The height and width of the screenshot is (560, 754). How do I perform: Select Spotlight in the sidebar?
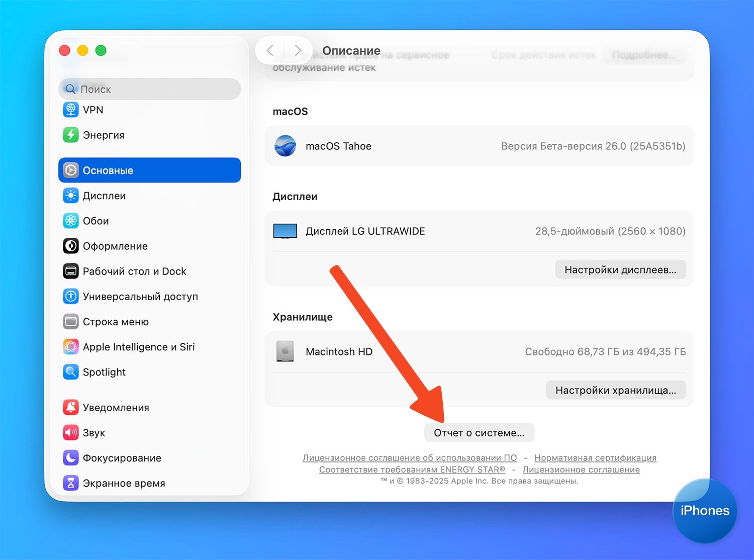pos(150,371)
